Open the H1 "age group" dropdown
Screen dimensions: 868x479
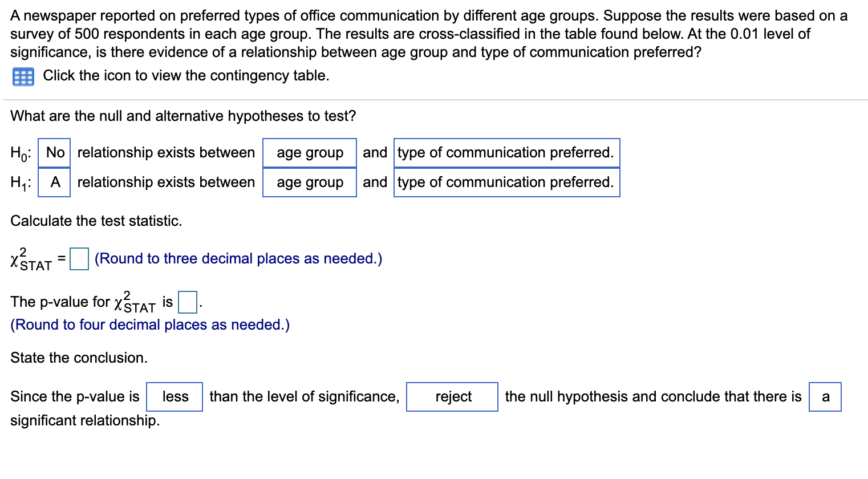coord(310,182)
